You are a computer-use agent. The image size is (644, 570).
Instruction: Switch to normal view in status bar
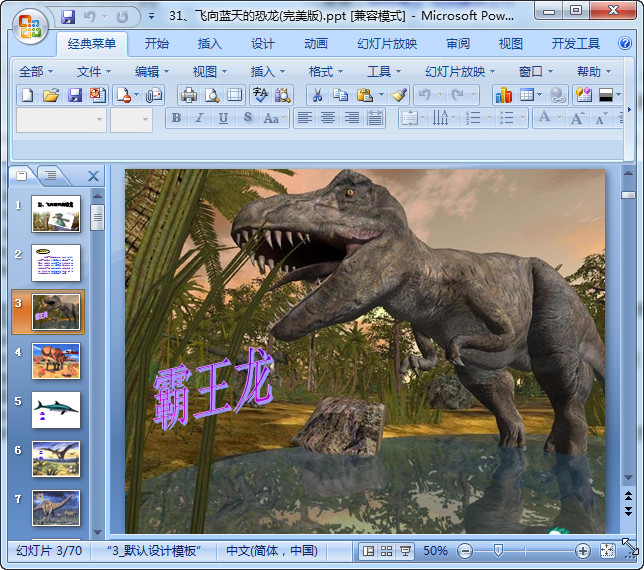point(368,551)
